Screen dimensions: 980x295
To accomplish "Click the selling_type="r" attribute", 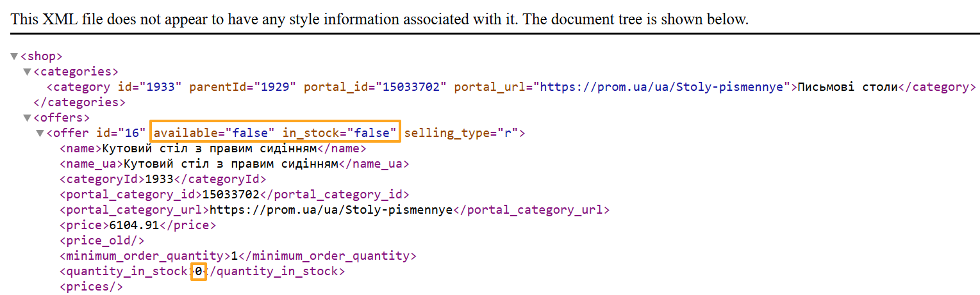I will tap(461, 133).
